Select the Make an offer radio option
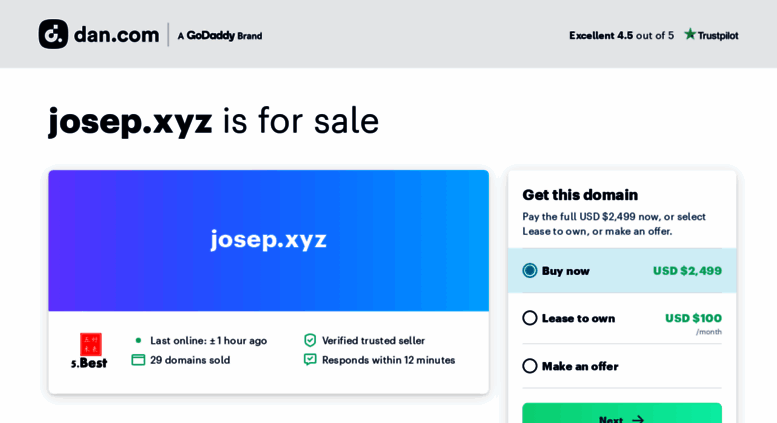This screenshot has width=777, height=423. [x=530, y=366]
